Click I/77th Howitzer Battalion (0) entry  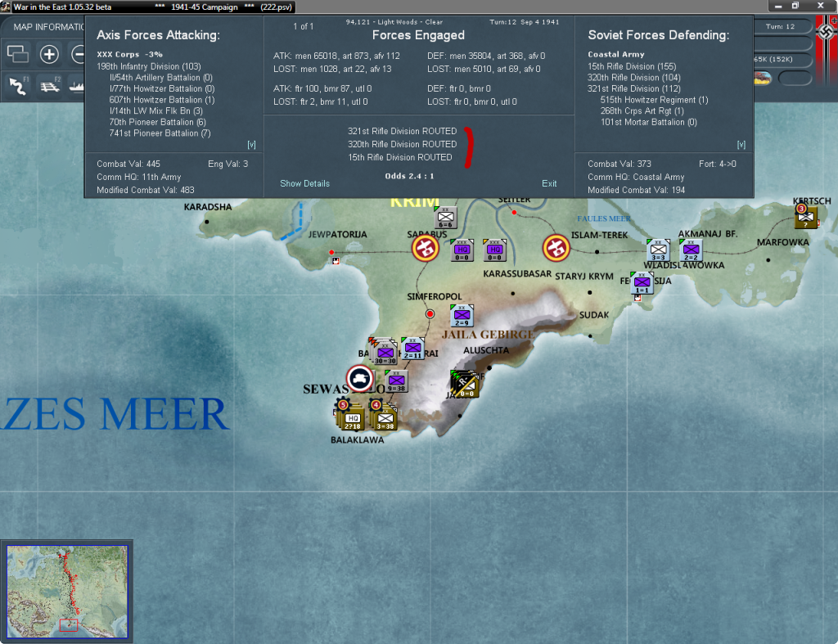coord(162,88)
